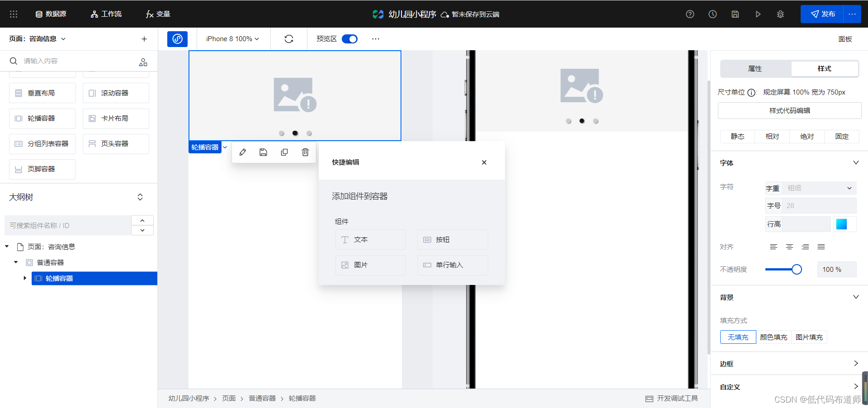Set text alignment to center
This screenshot has height=408, width=868.
(789, 247)
